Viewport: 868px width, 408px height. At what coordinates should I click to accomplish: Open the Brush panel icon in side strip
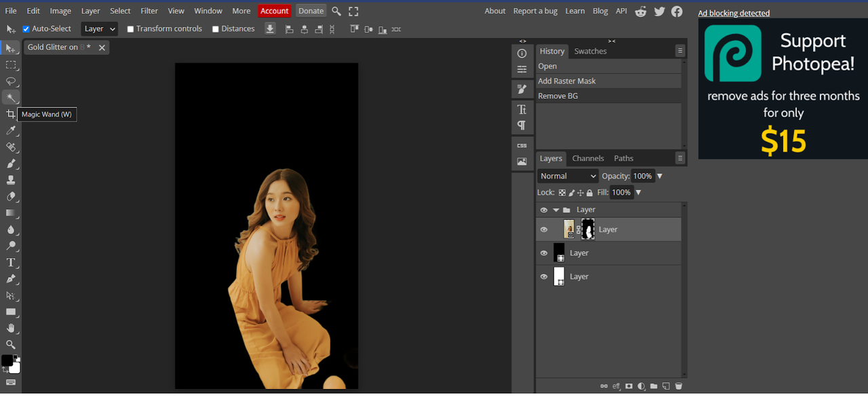pyautogui.click(x=521, y=89)
